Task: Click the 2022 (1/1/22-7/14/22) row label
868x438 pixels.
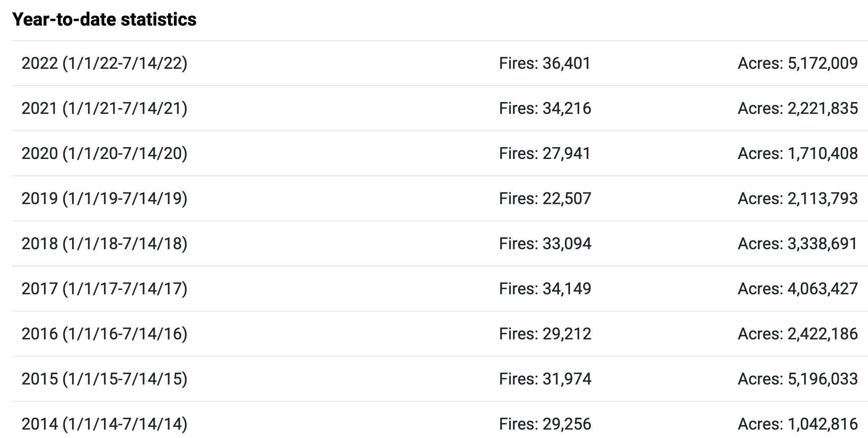Action: (x=104, y=63)
